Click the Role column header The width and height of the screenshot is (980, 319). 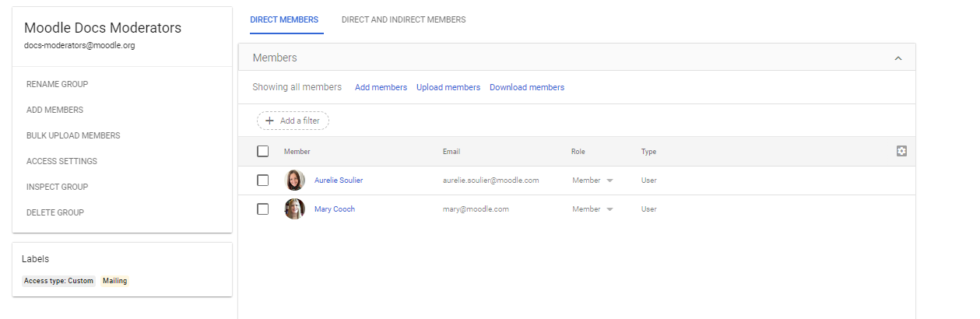[578, 152]
